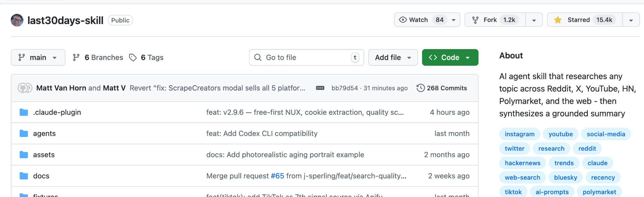The height and width of the screenshot is (197, 644).
Task: Click the repository owner avatar
Action: 17,20
